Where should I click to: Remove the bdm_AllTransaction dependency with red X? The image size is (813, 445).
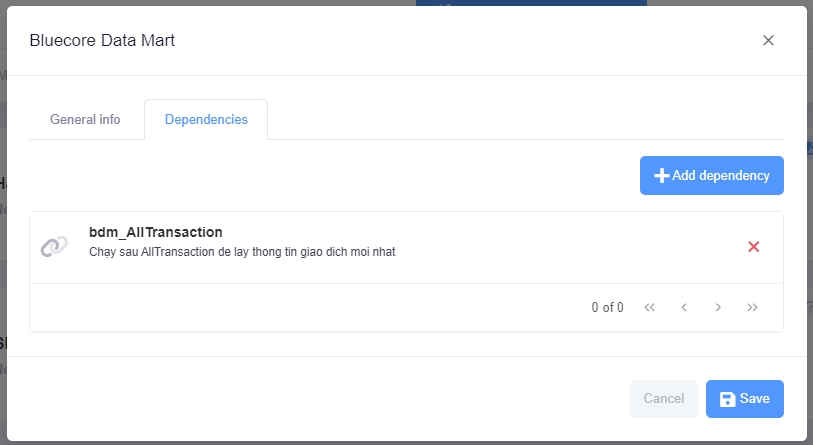pos(754,247)
